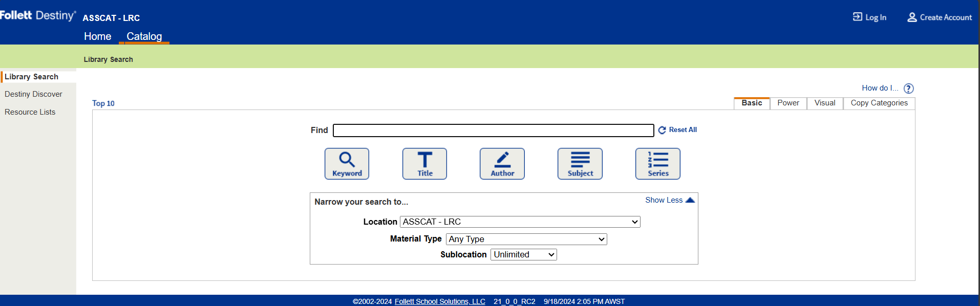This screenshot has height=306, width=980.
Task: Click the Create Account link text
Action: tap(946, 17)
